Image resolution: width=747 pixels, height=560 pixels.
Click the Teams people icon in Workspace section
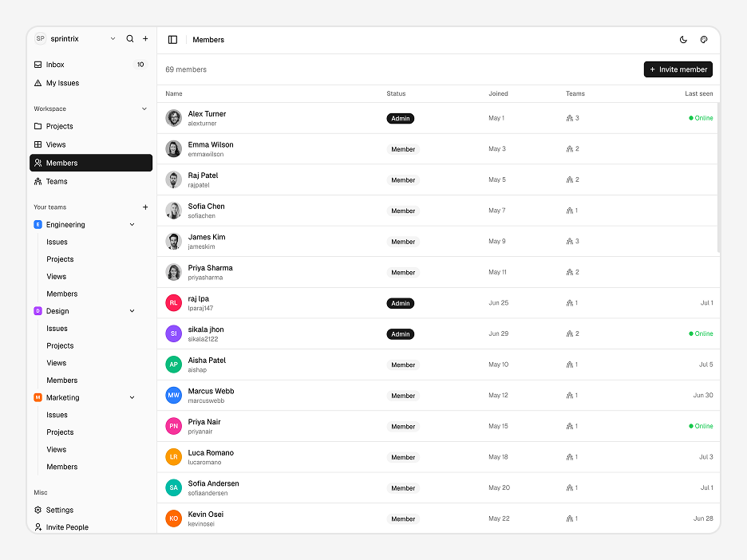click(x=38, y=181)
